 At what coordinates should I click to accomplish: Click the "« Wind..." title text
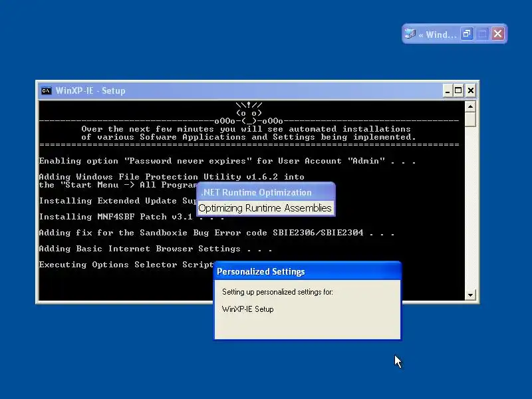pyautogui.click(x=438, y=35)
